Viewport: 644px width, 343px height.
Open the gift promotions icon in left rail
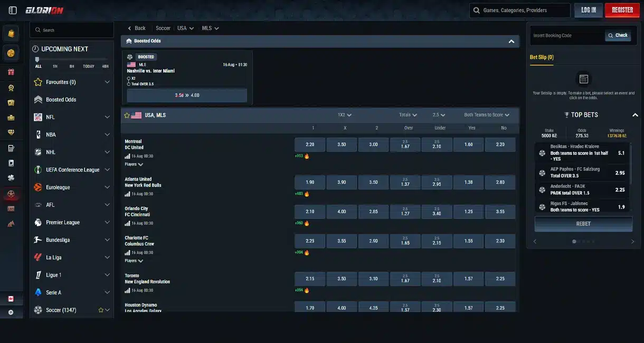coord(11,72)
